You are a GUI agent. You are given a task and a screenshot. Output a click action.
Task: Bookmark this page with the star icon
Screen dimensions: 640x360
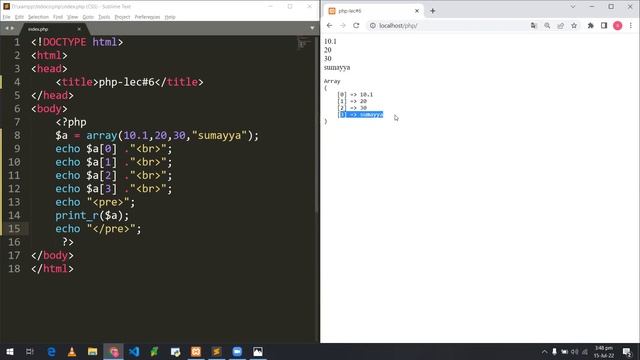coord(574,25)
